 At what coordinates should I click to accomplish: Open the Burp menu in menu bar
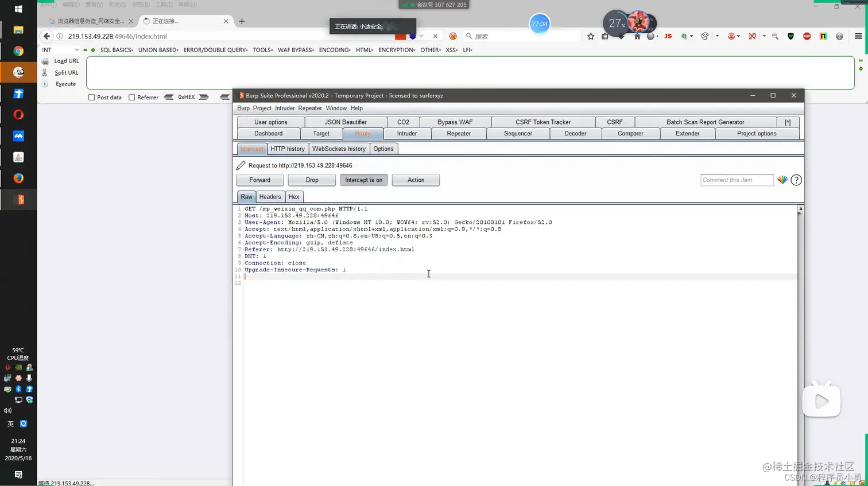point(243,108)
